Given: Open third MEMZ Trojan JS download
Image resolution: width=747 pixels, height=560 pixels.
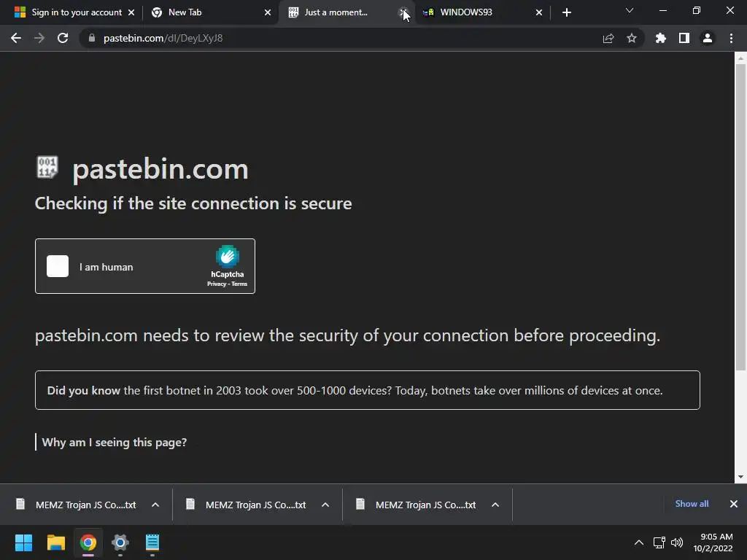Looking at the screenshot, I should click(418, 505).
